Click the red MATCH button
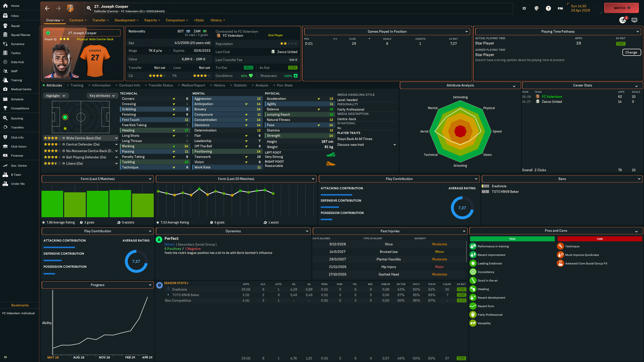644x362 pixels. pos(621,8)
